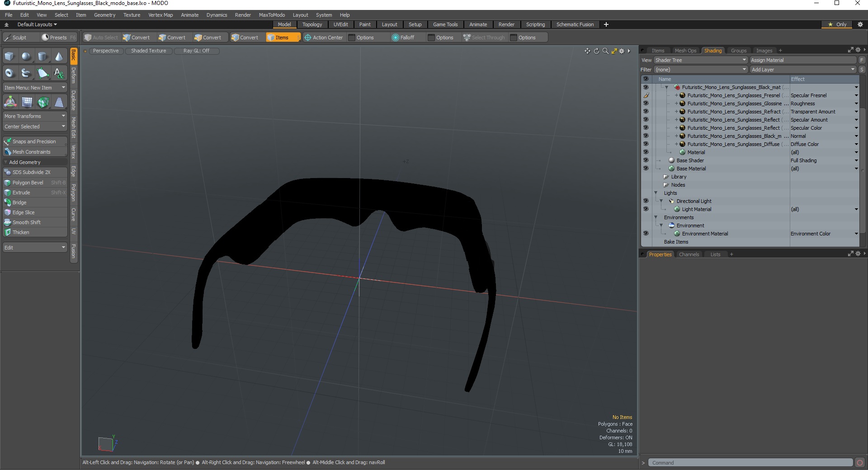The height and width of the screenshot is (470, 868).
Task: Click the Snaps and Precision button
Action: [x=35, y=141]
